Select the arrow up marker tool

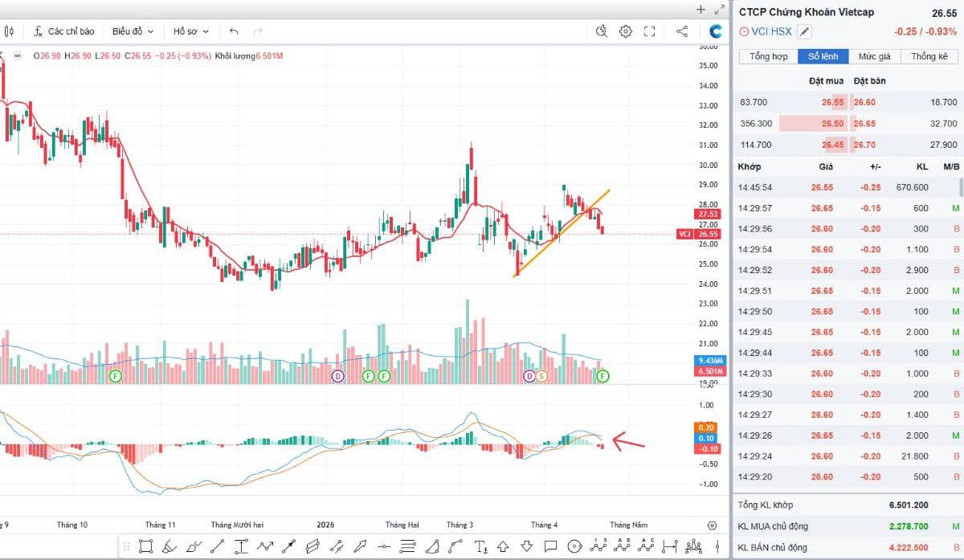click(504, 547)
